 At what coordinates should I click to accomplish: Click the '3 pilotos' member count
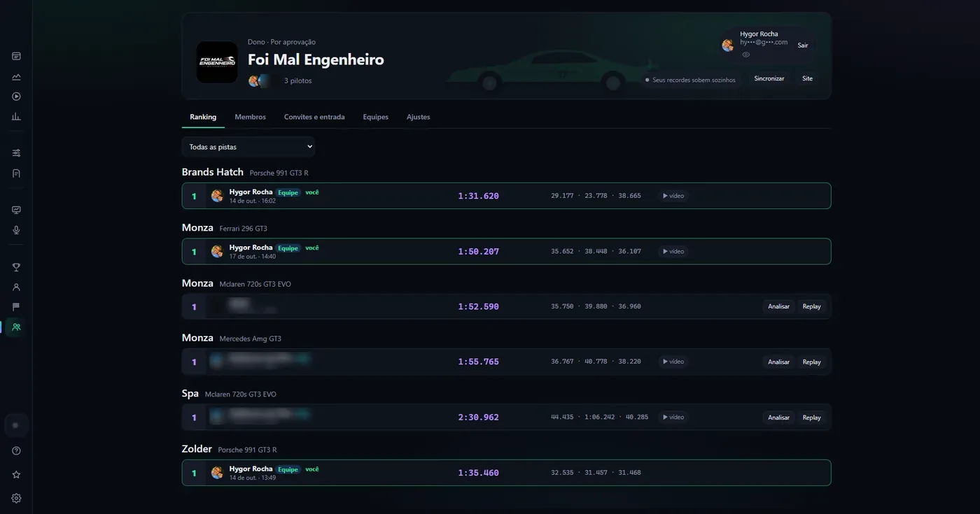pyautogui.click(x=298, y=81)
